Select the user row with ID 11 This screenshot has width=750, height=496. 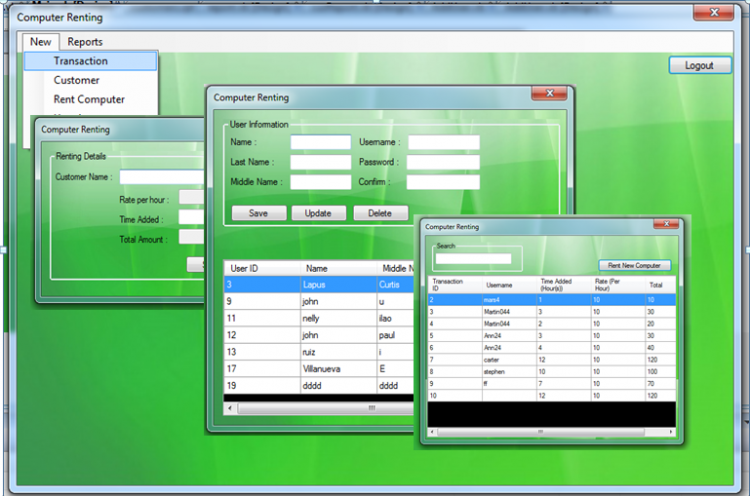[x=300, y=318]
